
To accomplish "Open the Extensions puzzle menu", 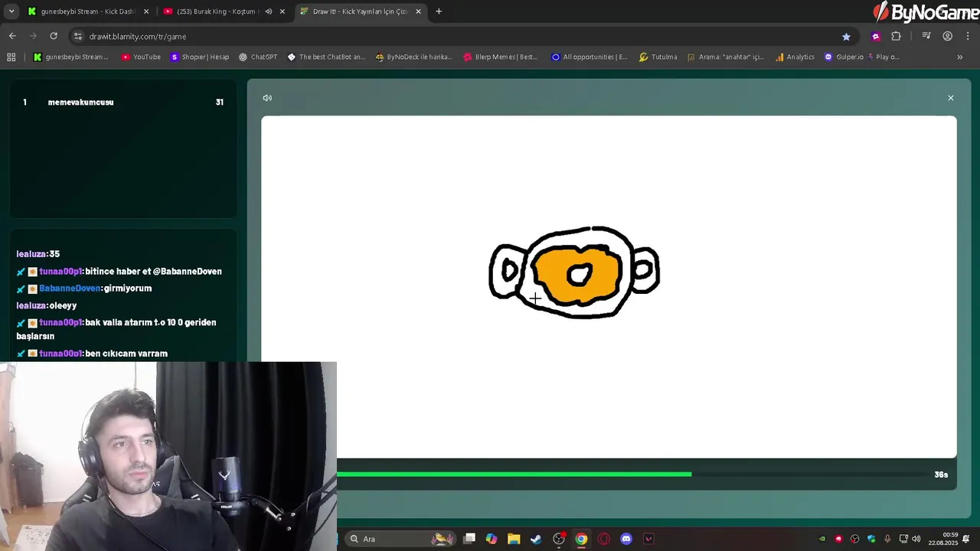I will pos(897,36).
